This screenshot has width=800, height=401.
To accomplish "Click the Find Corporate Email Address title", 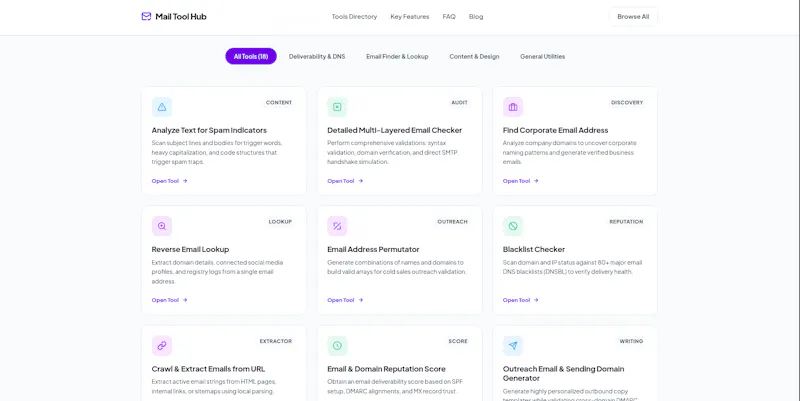I will [555, 130].
